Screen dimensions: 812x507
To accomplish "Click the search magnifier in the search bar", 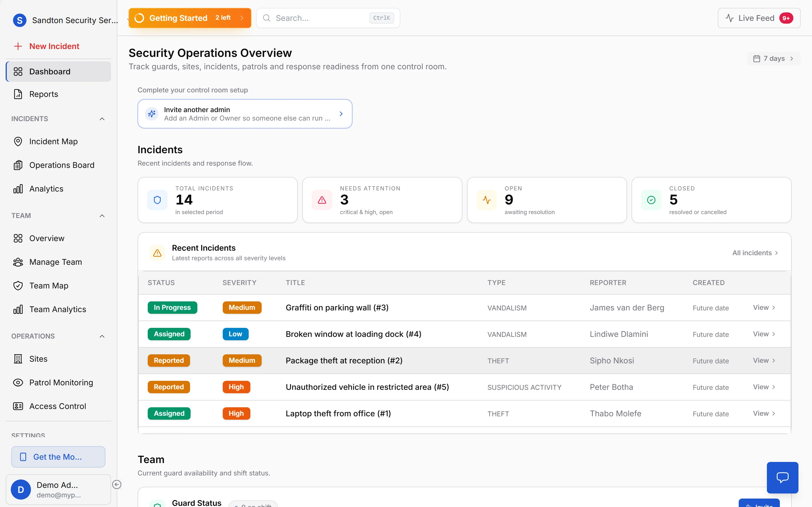I will point(266,18).
